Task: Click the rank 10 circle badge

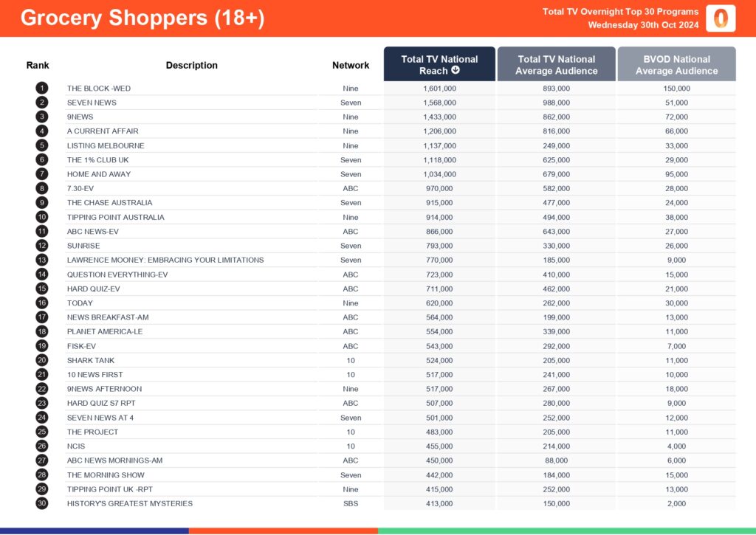Action: (x=41, y=217)
